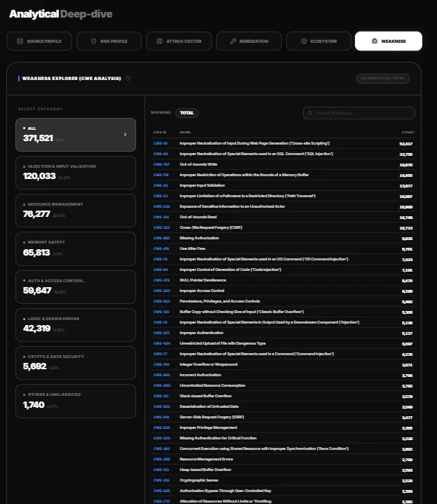Click the CWE ID column header

[160, 133]
